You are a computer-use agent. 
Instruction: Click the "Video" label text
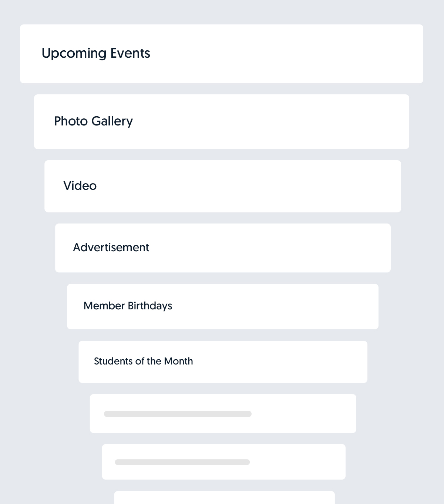(x=80, y=186)
